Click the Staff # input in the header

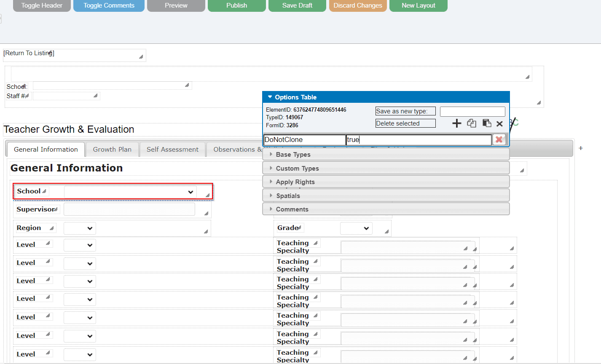(x=66, y=96)
